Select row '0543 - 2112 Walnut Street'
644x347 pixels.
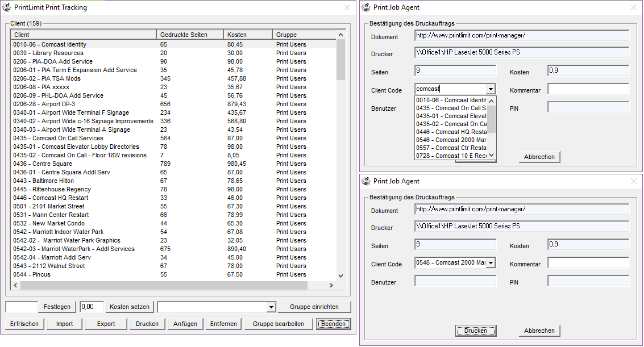(173, 266)
